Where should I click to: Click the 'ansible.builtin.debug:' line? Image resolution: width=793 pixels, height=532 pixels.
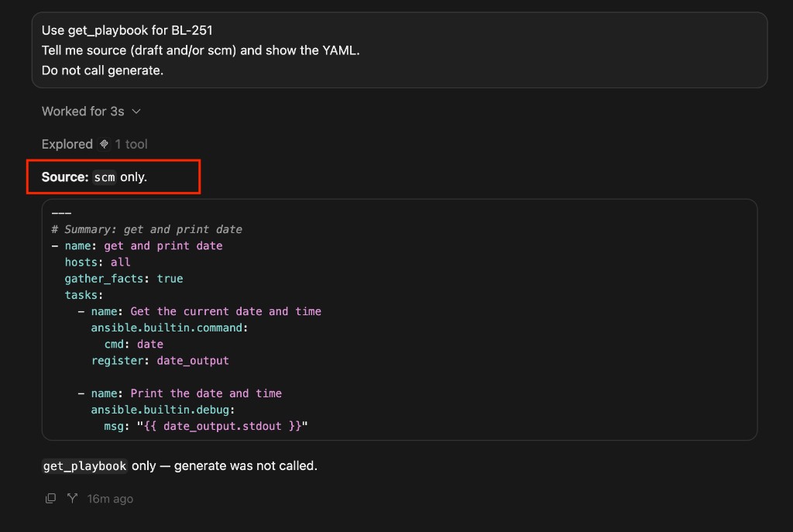coord(163,410)
